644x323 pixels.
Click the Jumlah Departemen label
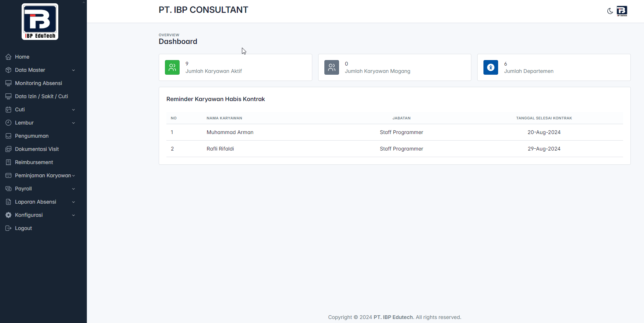529,71
